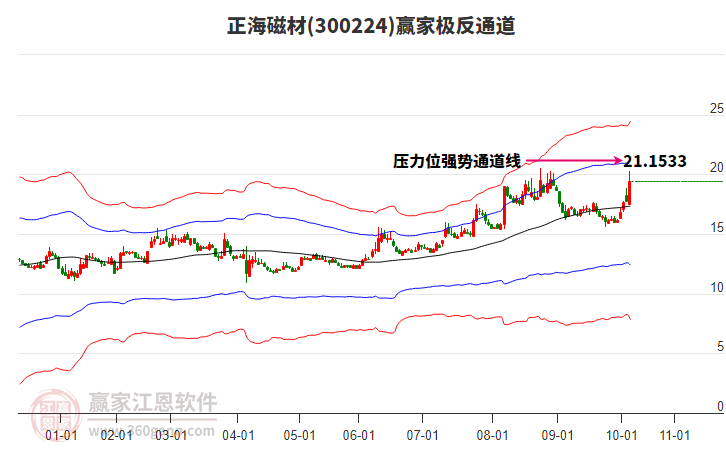Click the 09-01 date axis label
726x450 pixels.
click(557, 435)
